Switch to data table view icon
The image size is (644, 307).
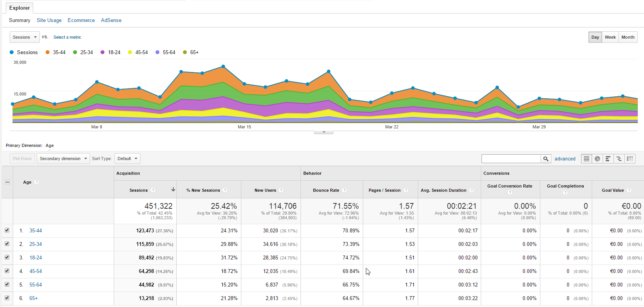[x=587, y=159]
